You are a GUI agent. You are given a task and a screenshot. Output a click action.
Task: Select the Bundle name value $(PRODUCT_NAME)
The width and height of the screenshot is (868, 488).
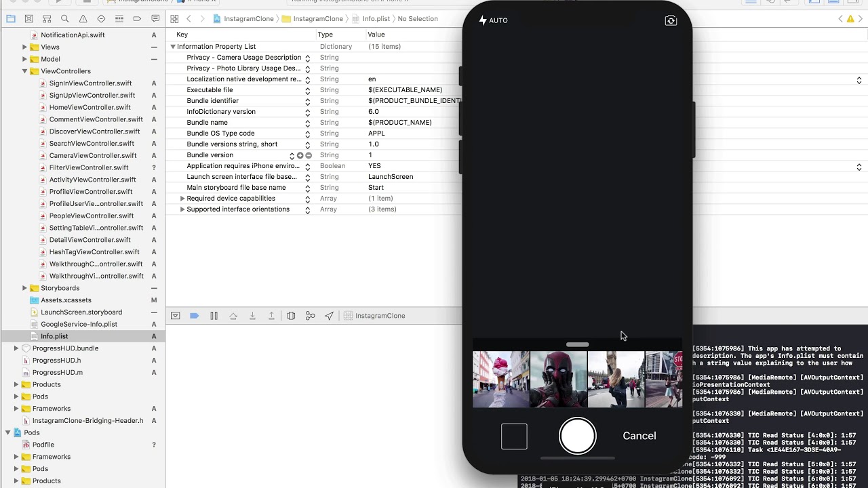pyautogui.click(x=400, y=123)
